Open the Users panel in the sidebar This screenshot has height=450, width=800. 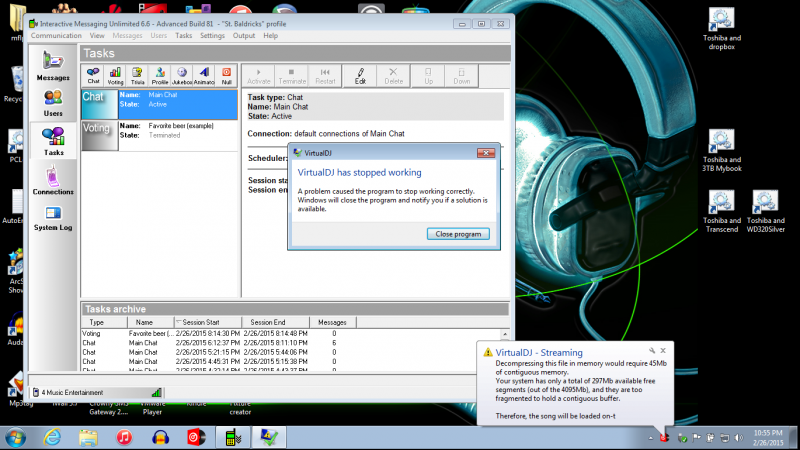click(53, 104)
